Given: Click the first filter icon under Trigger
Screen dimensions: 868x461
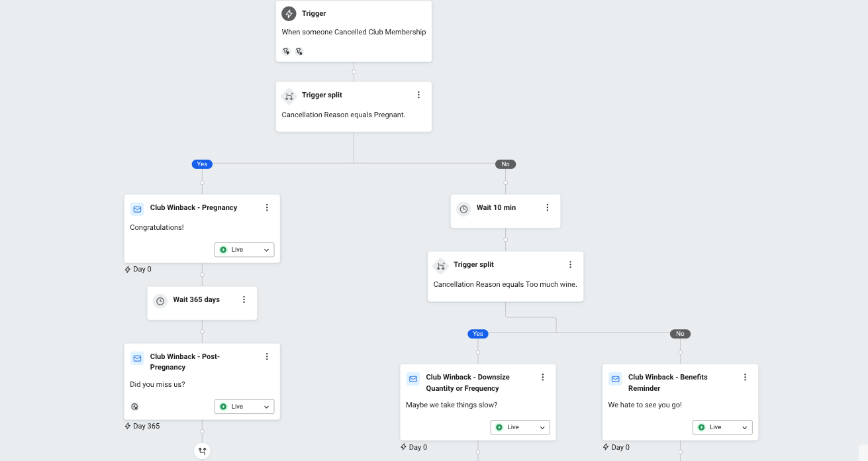Looking at the screenshot, I should coord(286,51).
